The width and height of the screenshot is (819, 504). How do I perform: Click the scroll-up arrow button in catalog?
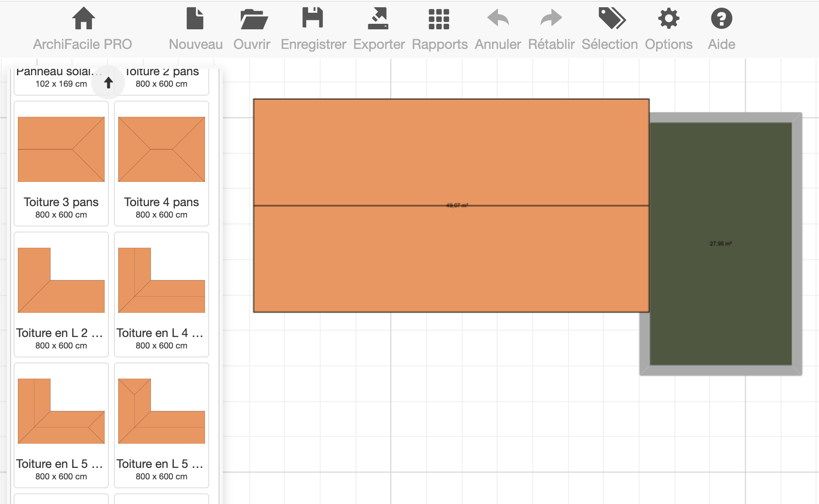[108, 82]
